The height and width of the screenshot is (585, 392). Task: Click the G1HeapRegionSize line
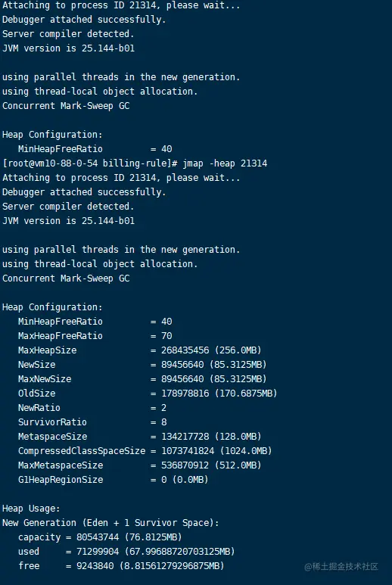113,480
